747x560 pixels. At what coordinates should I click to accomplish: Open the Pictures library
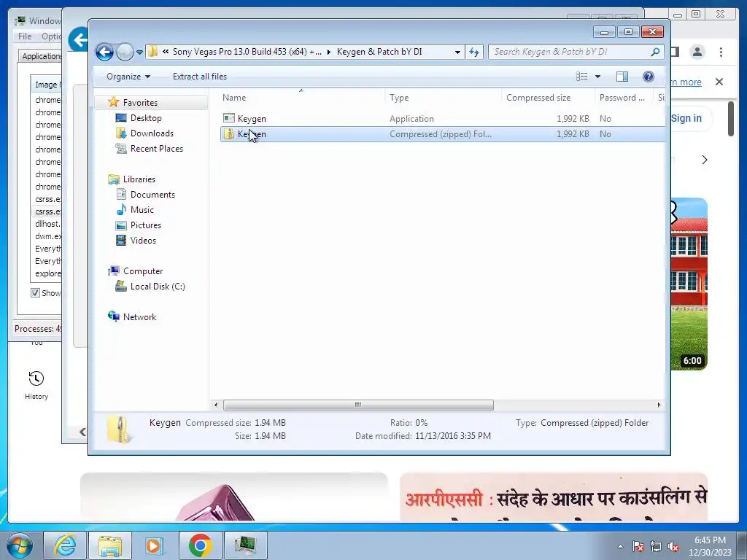click(x=146, y=225)
